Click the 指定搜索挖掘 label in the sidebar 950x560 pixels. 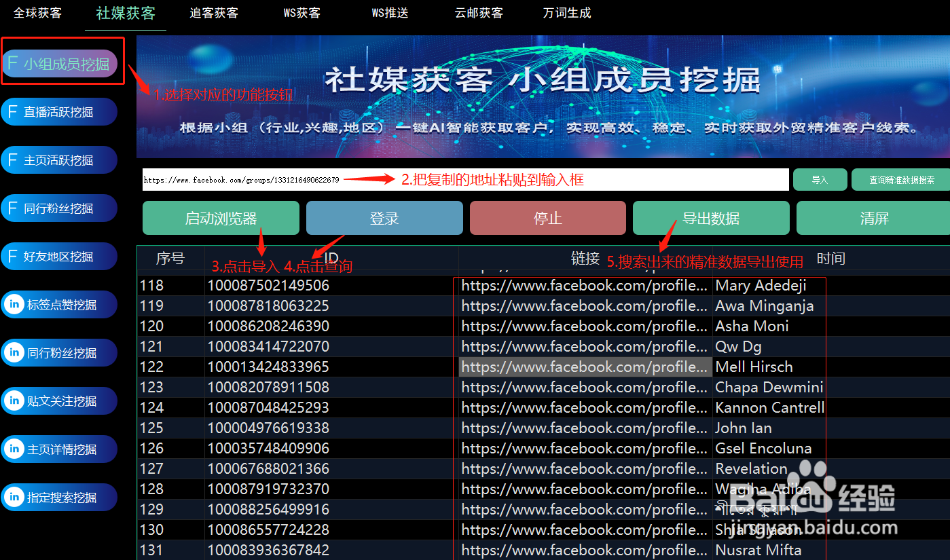(x=62, y=498)
